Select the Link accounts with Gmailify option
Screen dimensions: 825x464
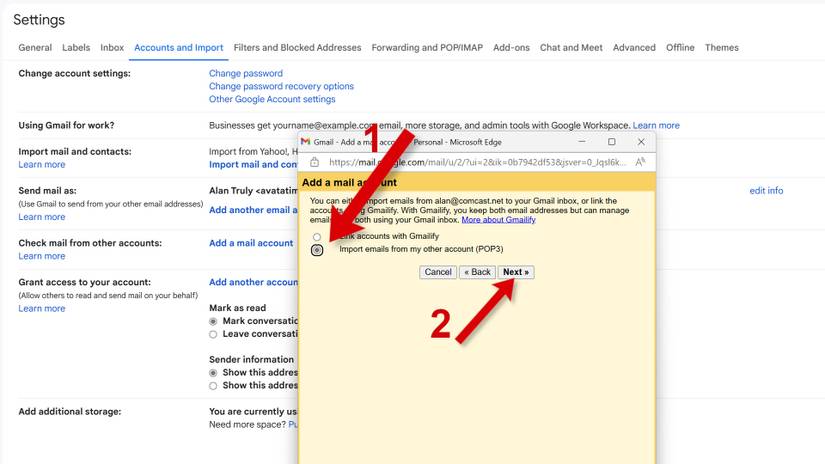[x=317, y=237]
